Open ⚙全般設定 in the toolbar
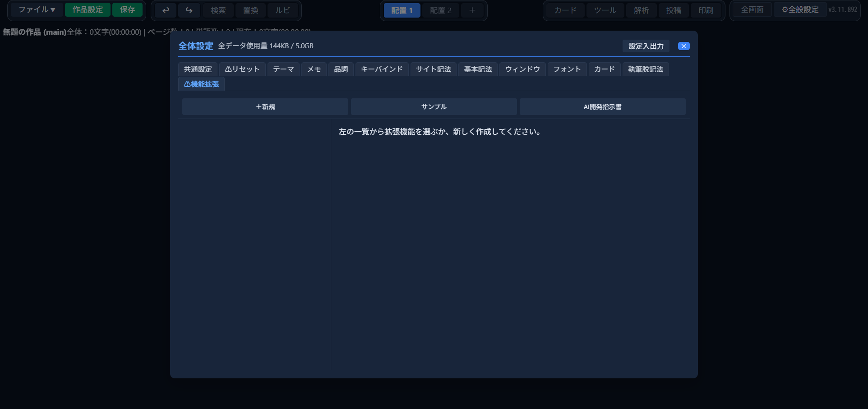Screen dimensions: 868x409 (x=800, y=9)
